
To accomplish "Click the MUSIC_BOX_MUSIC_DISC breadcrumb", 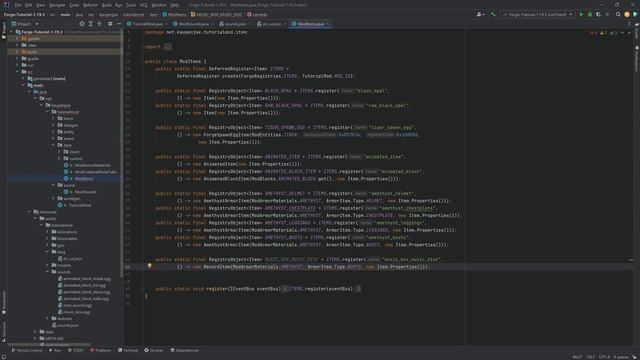I will [217, 15].
